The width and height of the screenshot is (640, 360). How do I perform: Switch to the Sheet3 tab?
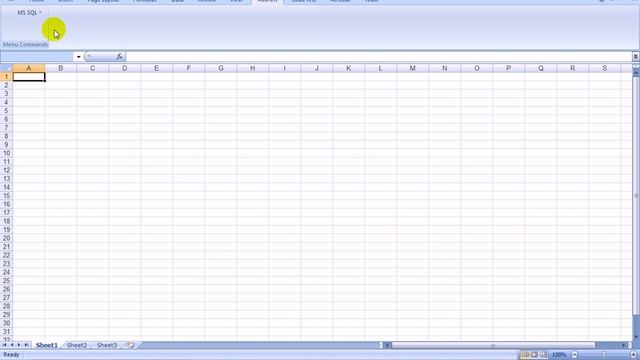[x=107, y=345]
